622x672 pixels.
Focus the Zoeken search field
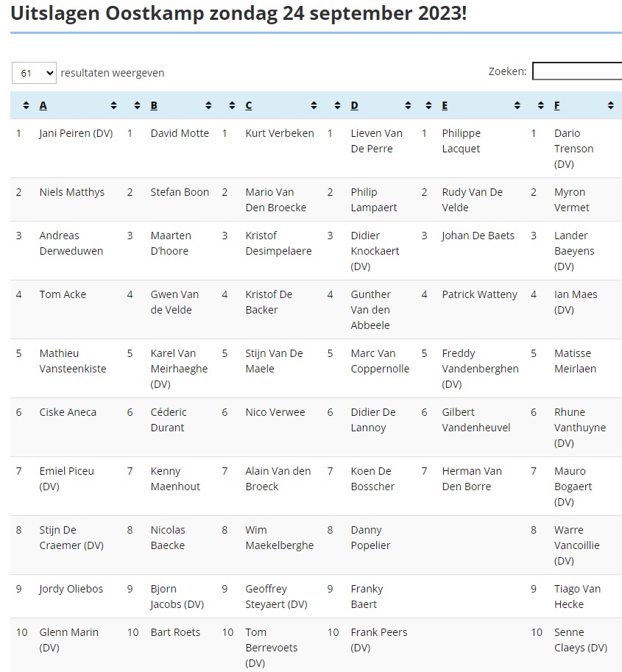[577, 71]
